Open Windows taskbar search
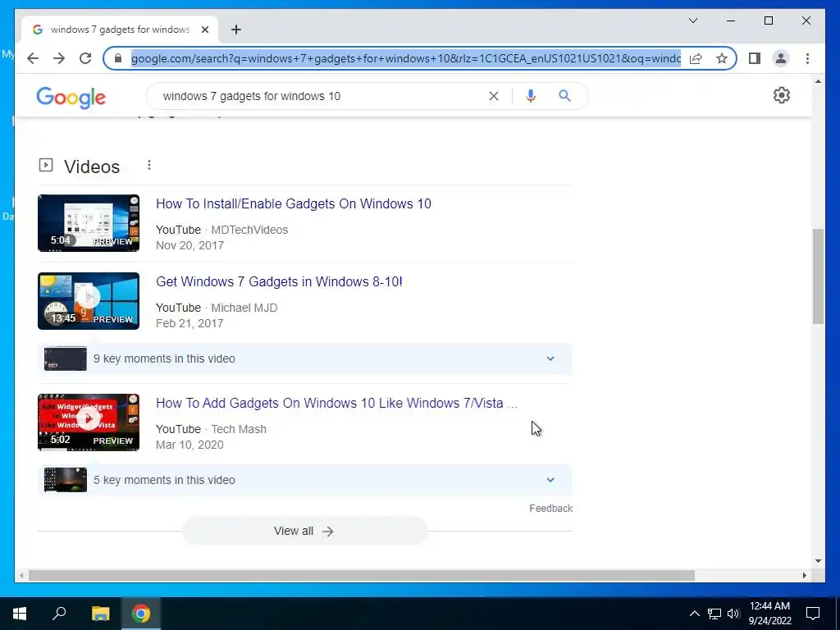840x630 pixels. click(59, 614)
